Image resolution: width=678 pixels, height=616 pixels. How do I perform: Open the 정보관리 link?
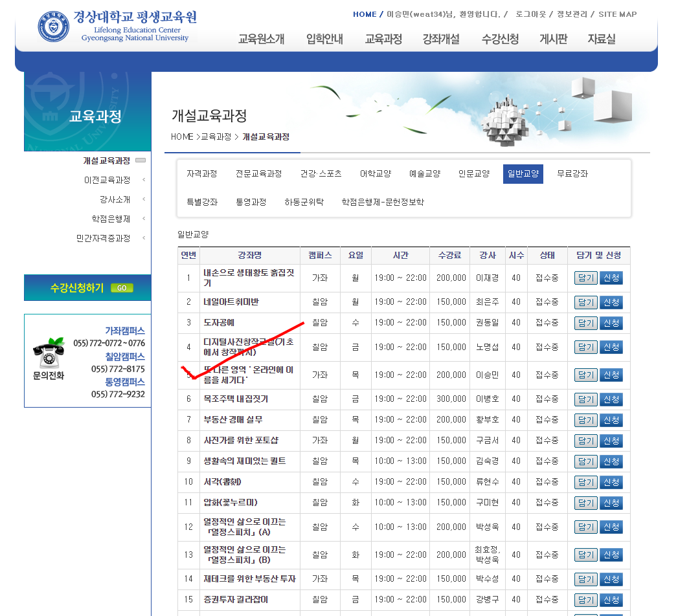(x=572, y=14)
